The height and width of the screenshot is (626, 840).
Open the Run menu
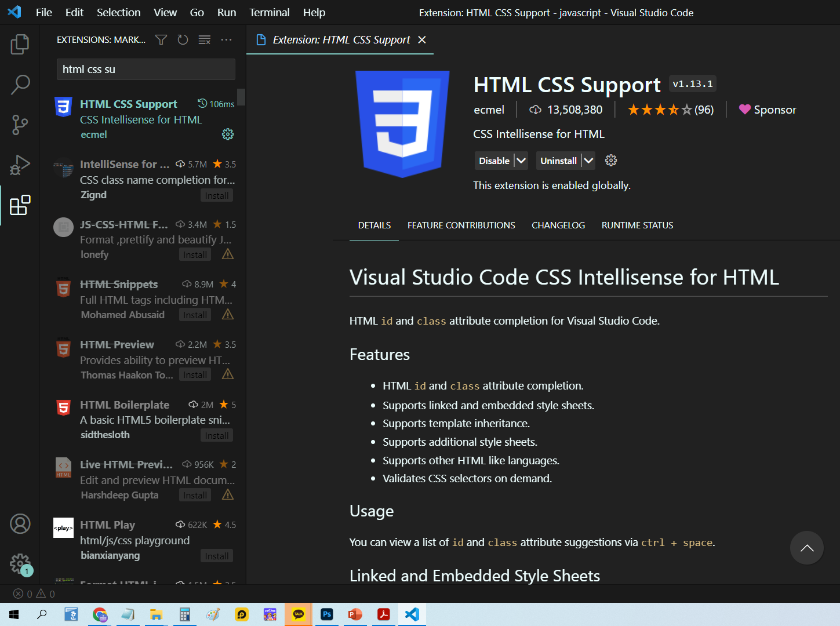coord(227,12)
